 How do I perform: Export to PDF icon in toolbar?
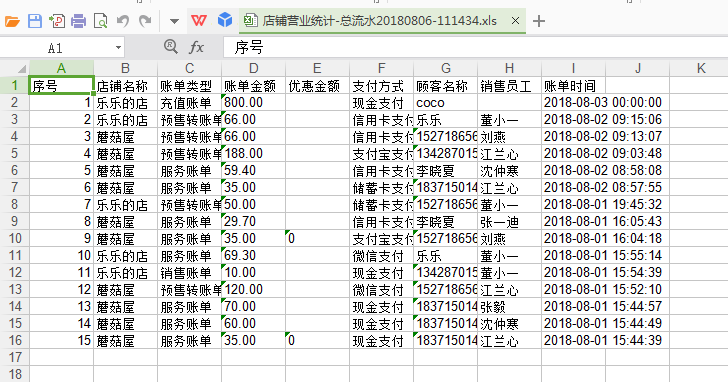(x=57, y=21)
